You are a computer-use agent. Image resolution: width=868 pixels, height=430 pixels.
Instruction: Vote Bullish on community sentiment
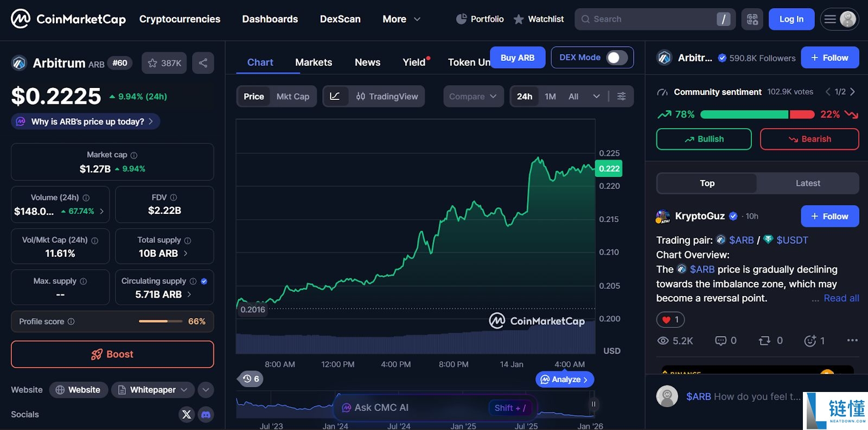704,139
